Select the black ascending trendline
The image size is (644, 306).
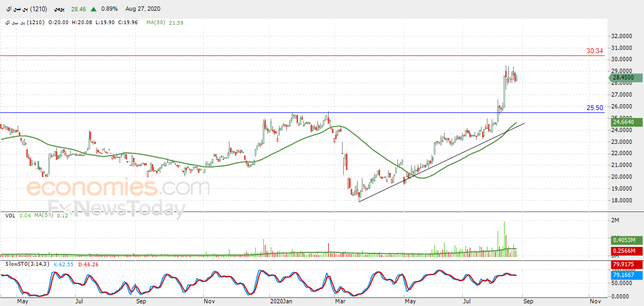[x=441, y=162]
